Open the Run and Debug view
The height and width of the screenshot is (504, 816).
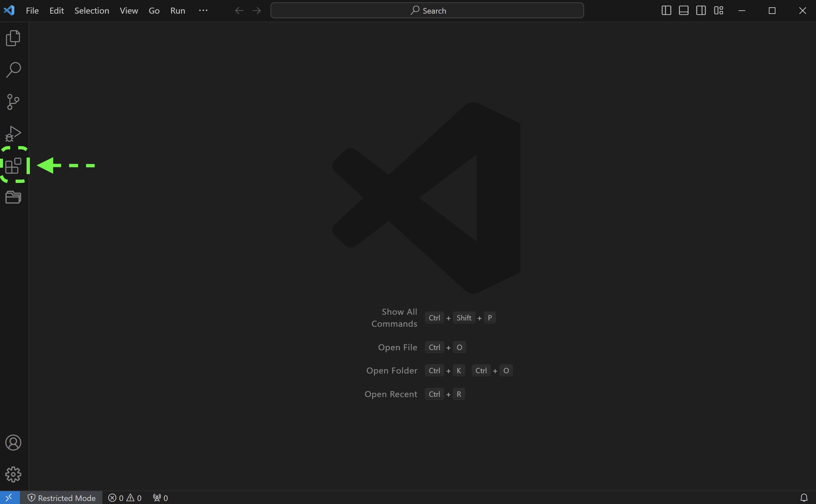(x=13, y=134)
